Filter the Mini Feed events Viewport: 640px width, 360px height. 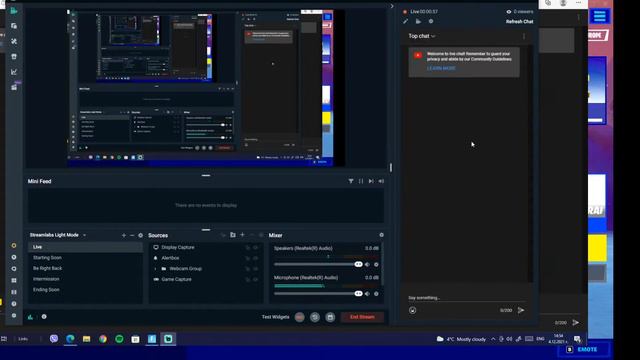tap(351, 181)
